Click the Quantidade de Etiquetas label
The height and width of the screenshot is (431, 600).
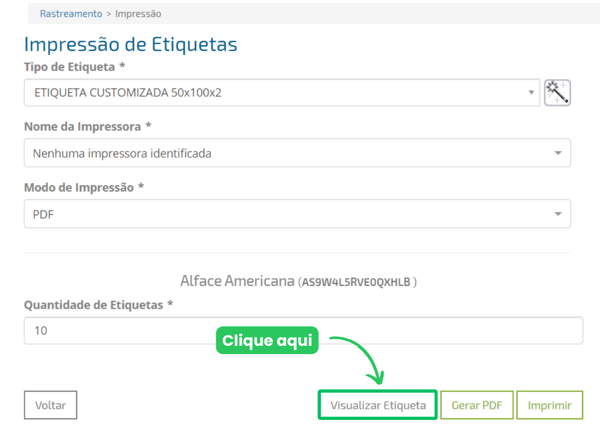pyautogui.click(x=93, y=305)
